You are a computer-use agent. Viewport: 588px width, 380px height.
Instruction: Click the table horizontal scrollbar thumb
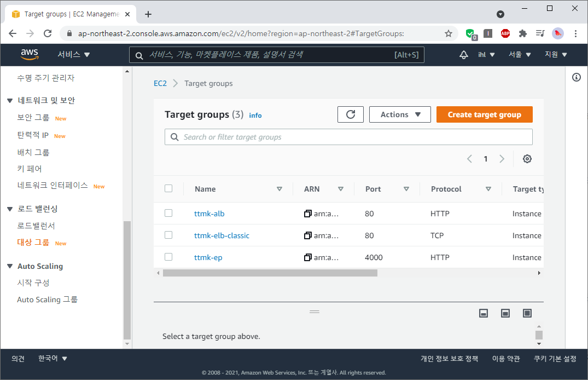(x=270, y=273)
